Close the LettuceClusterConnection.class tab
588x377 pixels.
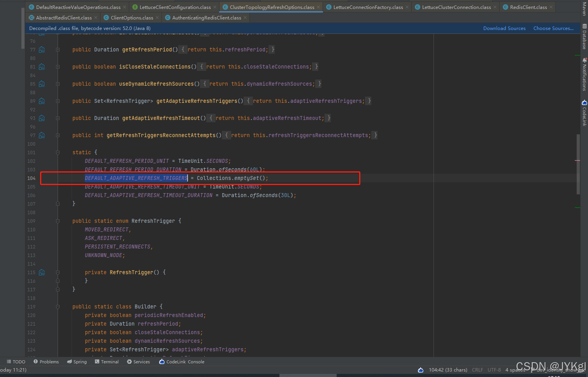coord(495,7)
